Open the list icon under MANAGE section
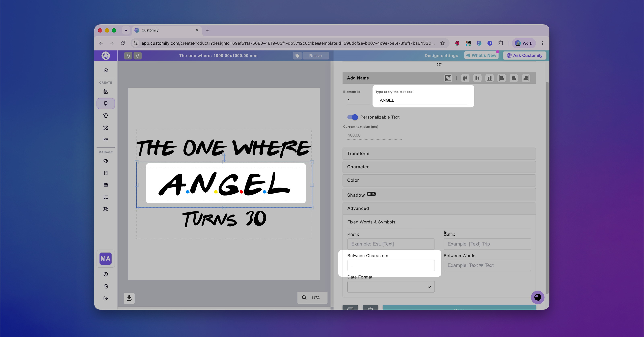 coord(106,197)
